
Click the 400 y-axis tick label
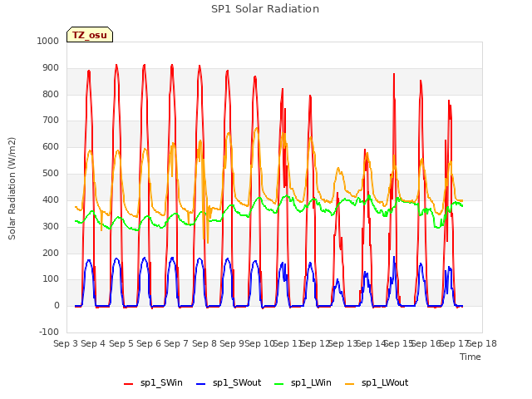point(51,199)
